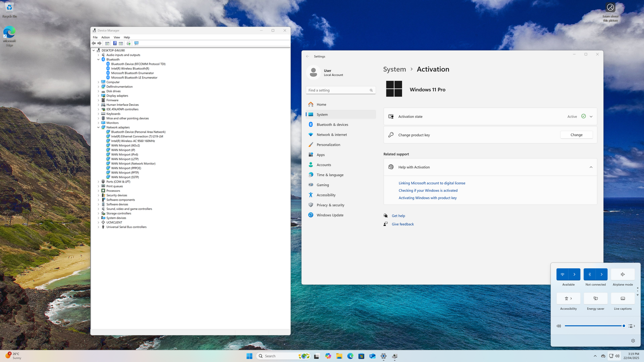Mute the speaker icon beside volume slider
Image resolution: width=644 pixels, height=362 pixels.
tap(559, 326)
